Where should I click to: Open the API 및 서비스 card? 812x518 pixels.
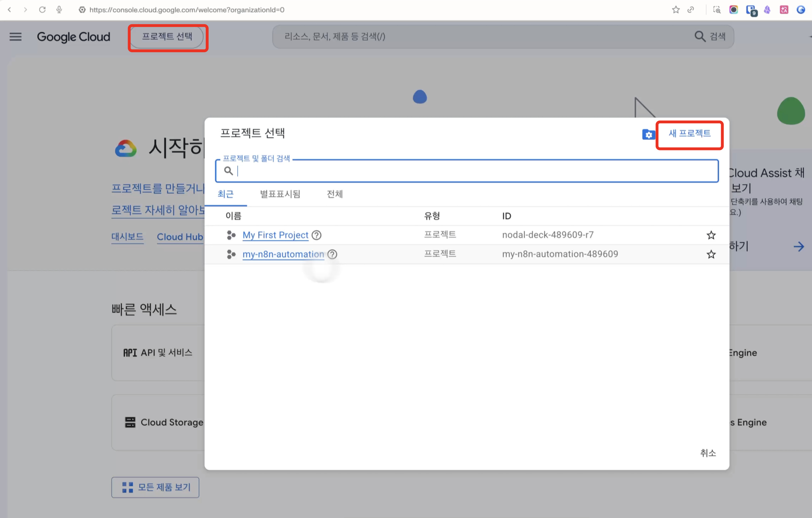click(158, 353)
